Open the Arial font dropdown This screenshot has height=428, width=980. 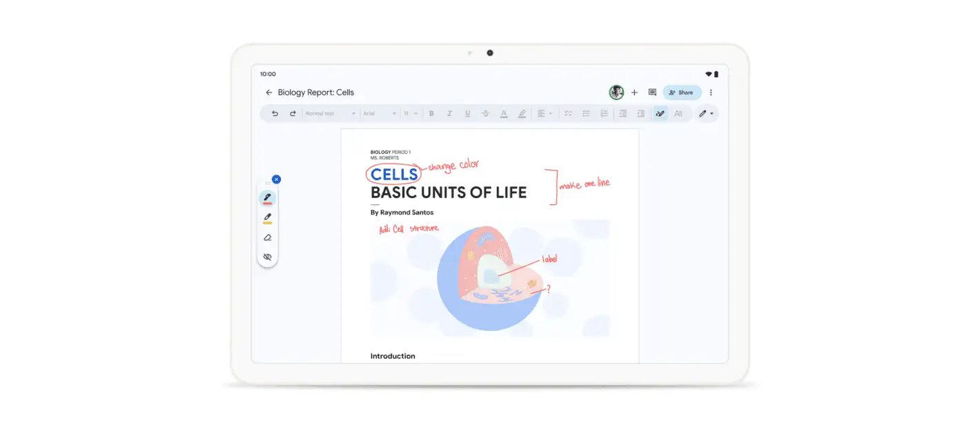(378, 113)
